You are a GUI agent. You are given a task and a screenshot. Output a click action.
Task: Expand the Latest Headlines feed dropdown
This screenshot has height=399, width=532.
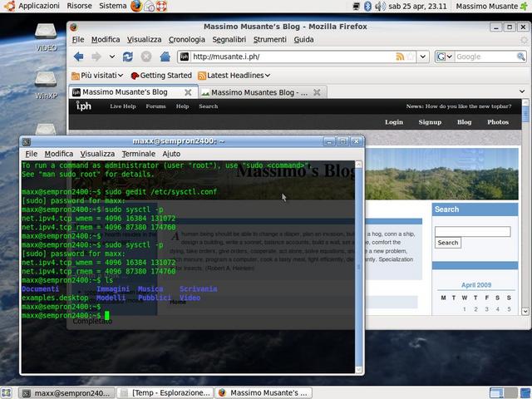268,76
